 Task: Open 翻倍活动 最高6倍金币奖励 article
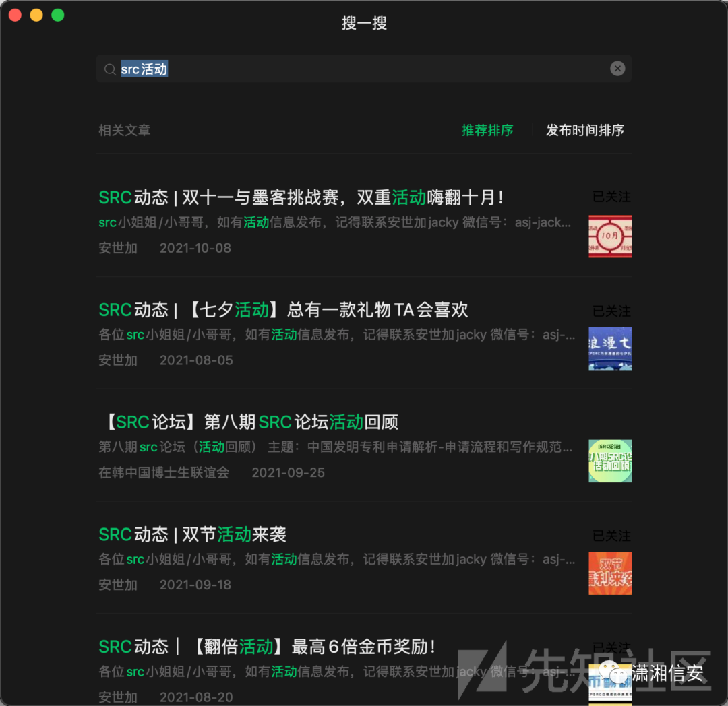267,647
